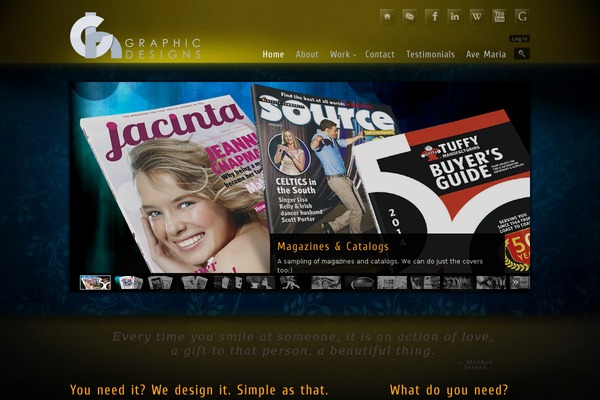The height and width of the screenshot is (400, 600).
Task: Click the 'What do you need?' heading
Action: coord(449,390)
